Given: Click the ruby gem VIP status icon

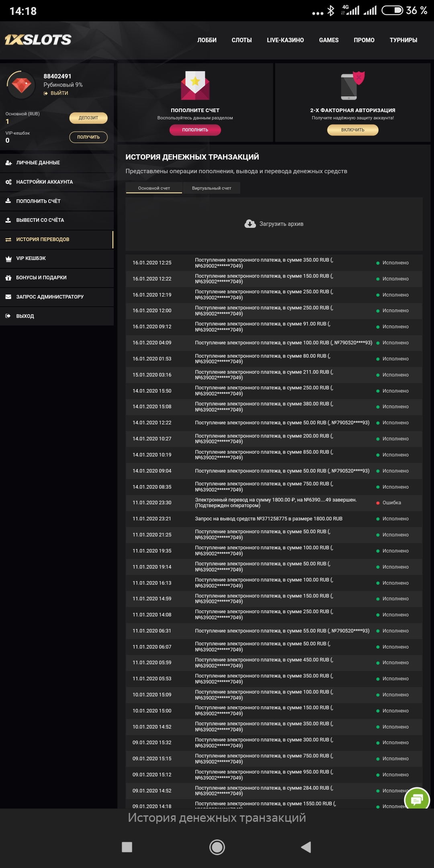Looking at the screenshot, I should coord(21,84).
